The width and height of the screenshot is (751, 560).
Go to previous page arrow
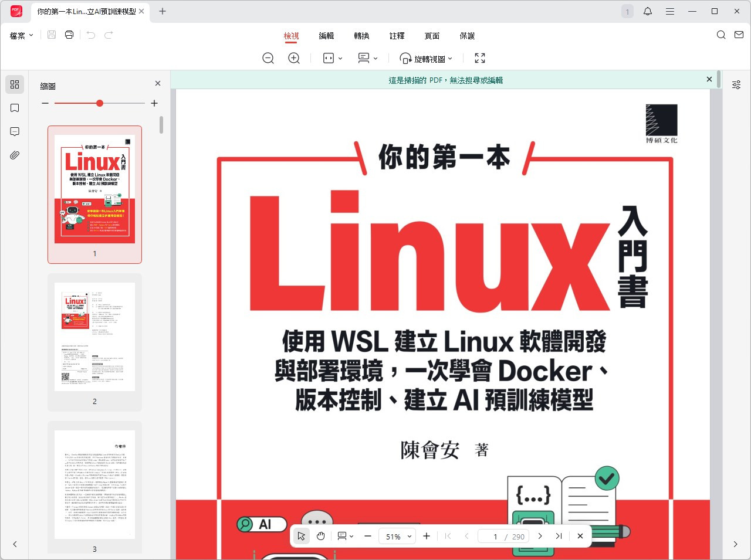click(x=466, y=536)
